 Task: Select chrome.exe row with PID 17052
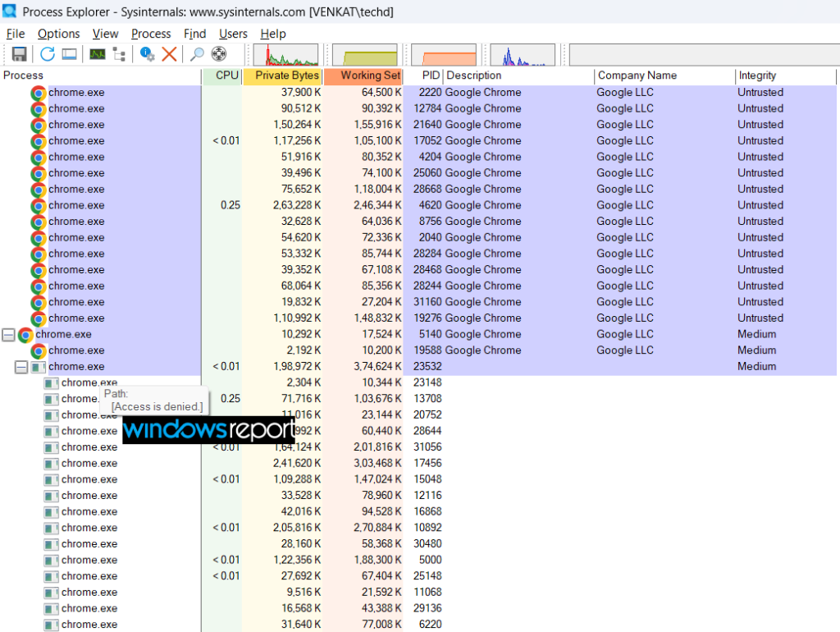point(418,141)
